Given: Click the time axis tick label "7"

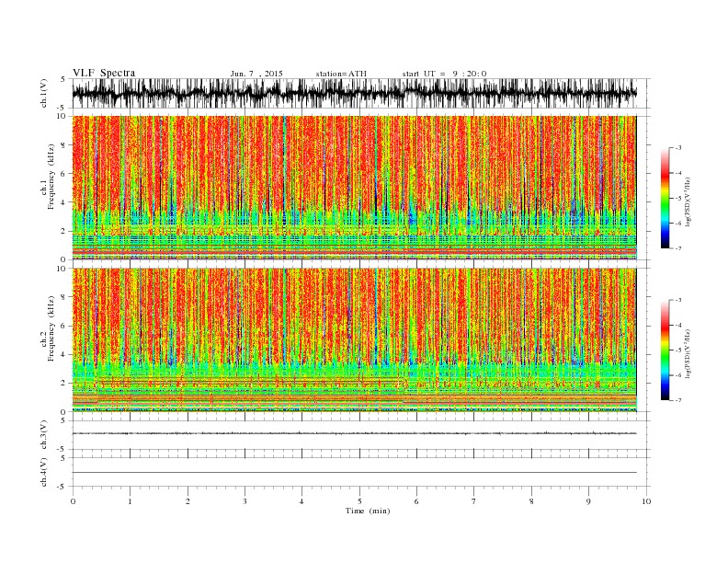Looking at the screenshot, I should [474, 501].
